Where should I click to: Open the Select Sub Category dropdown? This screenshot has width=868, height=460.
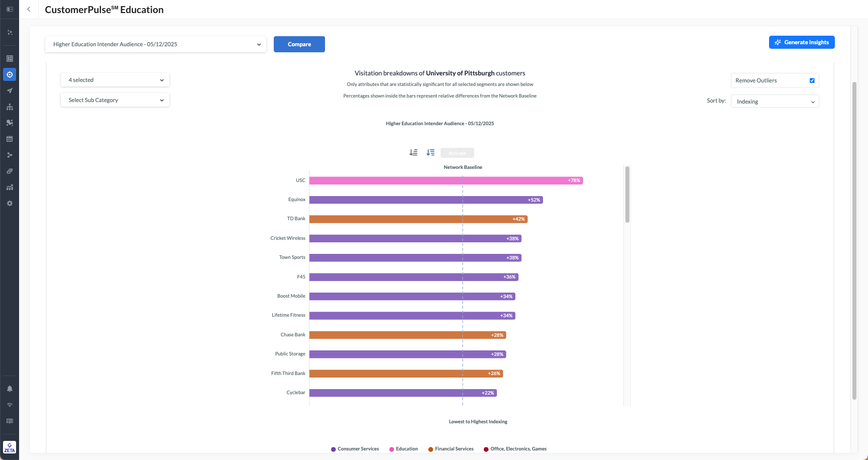[x=115, y=100]
